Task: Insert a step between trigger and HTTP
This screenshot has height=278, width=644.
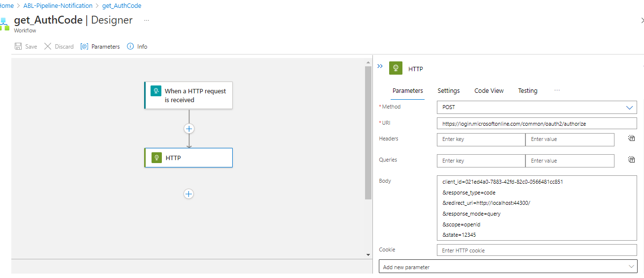Action: 189,129
